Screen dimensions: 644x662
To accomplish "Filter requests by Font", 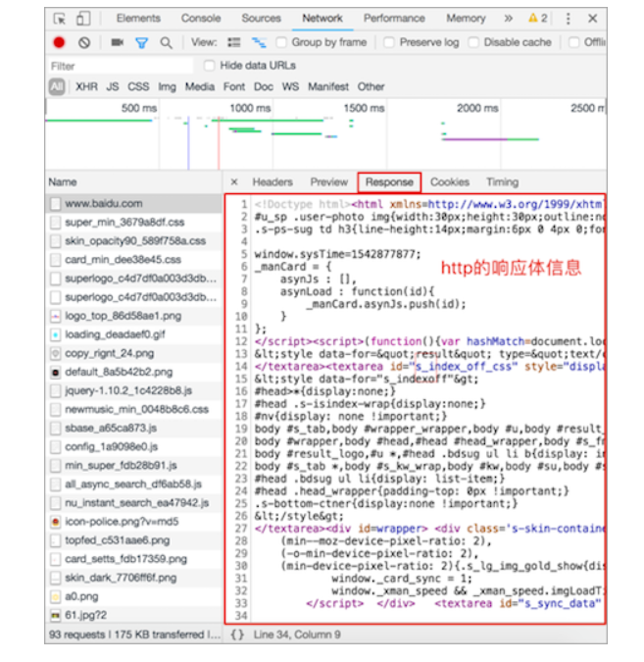I will [234, 87].
